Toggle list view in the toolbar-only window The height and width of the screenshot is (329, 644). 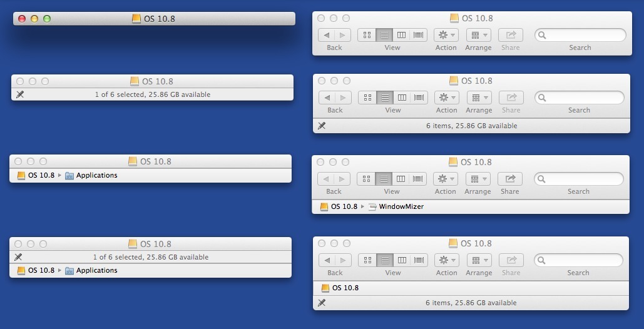[x=384, y=35]
